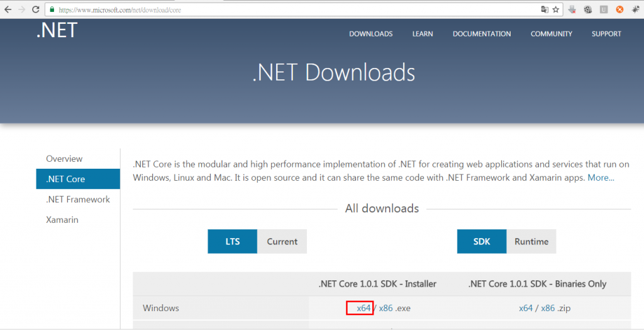
Task: Download the Windows x86 installer .exe
Action: click(x=386, y=308)
